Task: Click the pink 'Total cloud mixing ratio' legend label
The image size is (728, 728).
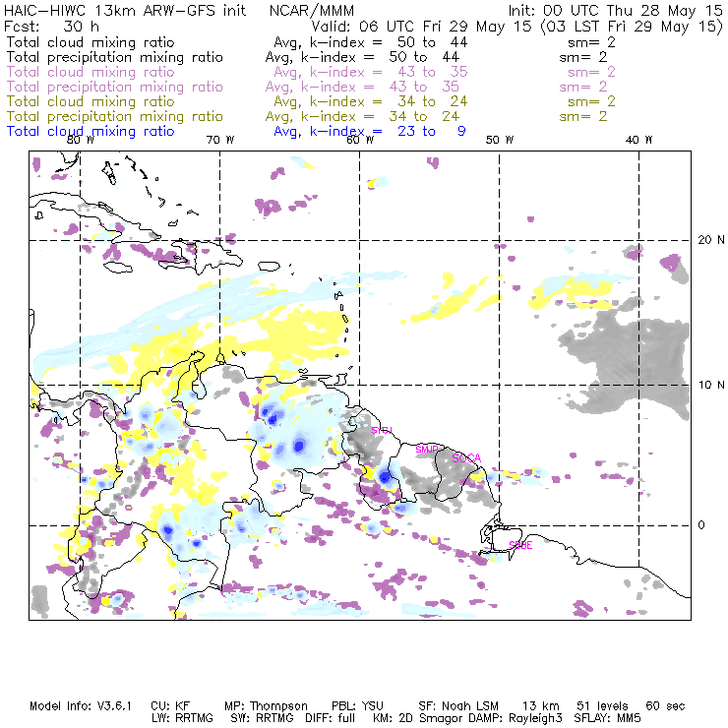Action: click(x=91, y=72)
